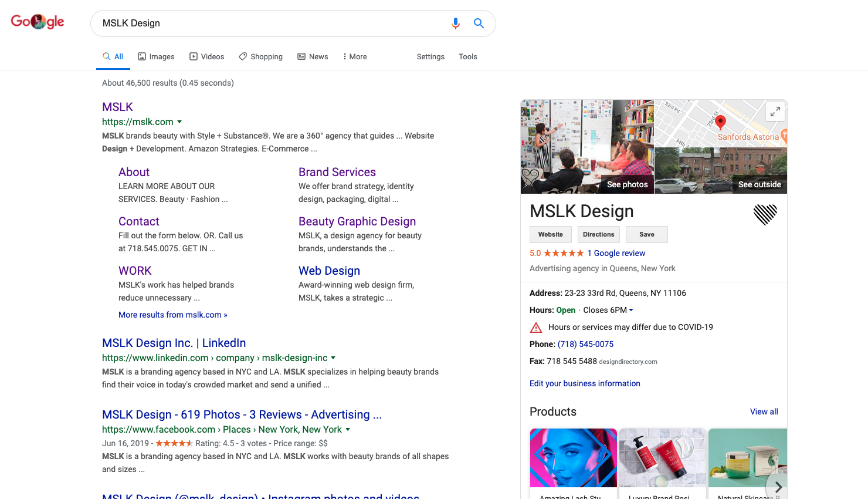Image resolution: width=868 pixels, height=499 pixels.
Task: Switch to the Images tab
Action: 156,57
